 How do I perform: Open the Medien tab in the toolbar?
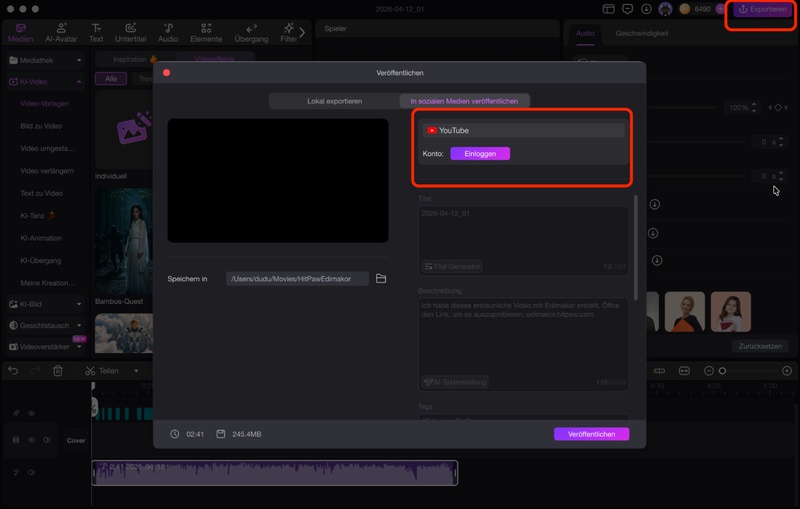(20, 33)
